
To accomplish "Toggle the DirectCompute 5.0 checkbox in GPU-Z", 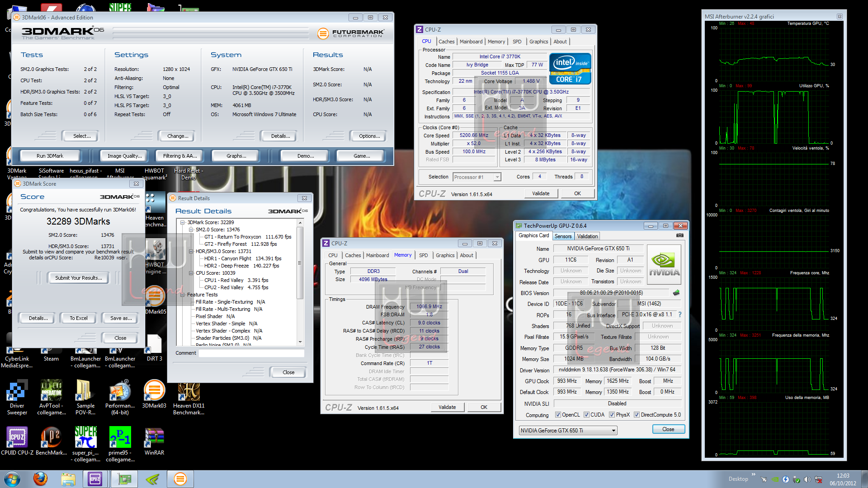I will coord(637,415).
